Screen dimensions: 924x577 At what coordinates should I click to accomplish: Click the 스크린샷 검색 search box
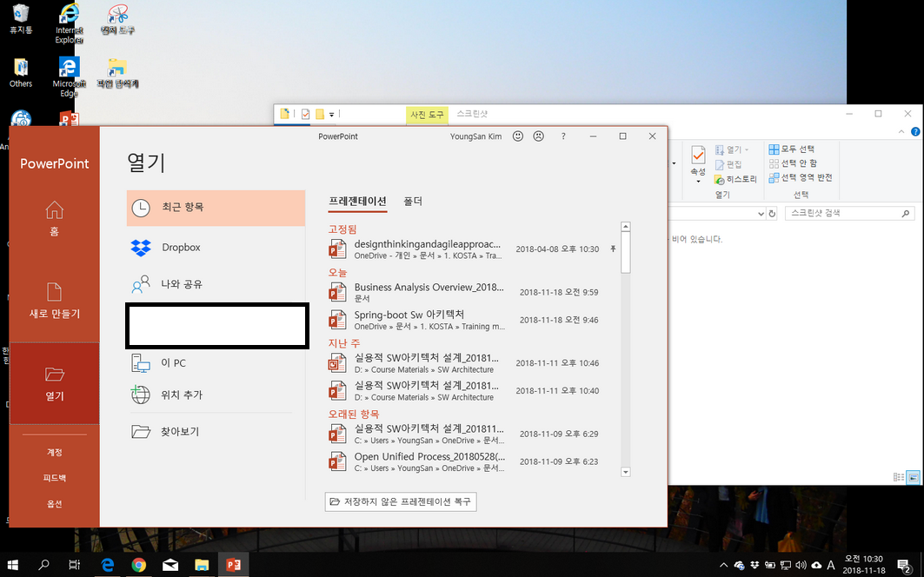[850, 214]
